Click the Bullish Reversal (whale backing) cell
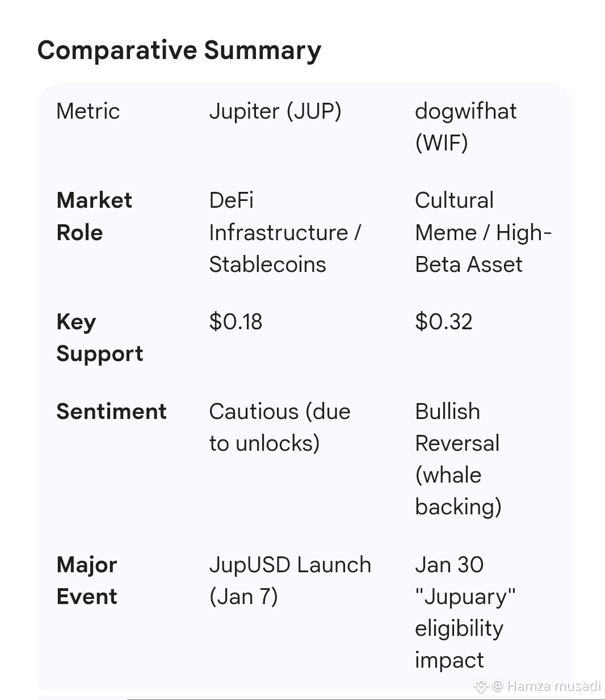 click(x=458, y=459)
